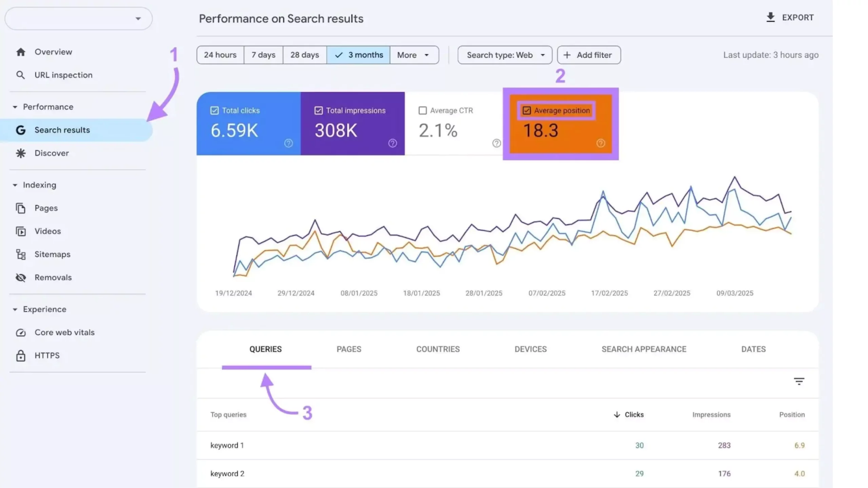This screenshot has width=868, height=488.
Task: Click the table filter rows icon
Action: coord(799,381)
